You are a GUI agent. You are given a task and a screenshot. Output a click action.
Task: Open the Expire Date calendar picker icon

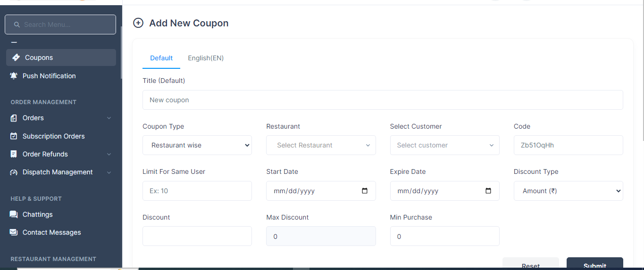(488, 191)
